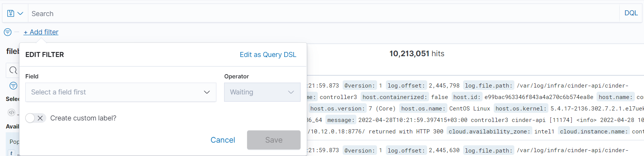The image size is (644, 156).
Task: Toggle Create custom label switch
Action: pyautogui.click(x=36, y=118)
